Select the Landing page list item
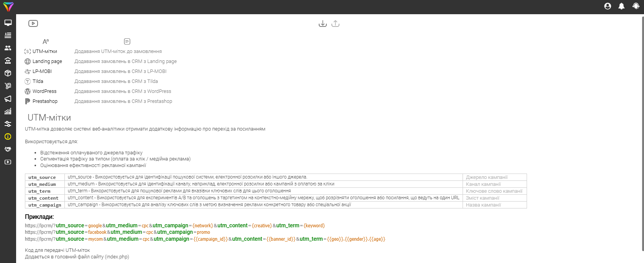The height and width of the screenshot is (263, 644). 47,61
